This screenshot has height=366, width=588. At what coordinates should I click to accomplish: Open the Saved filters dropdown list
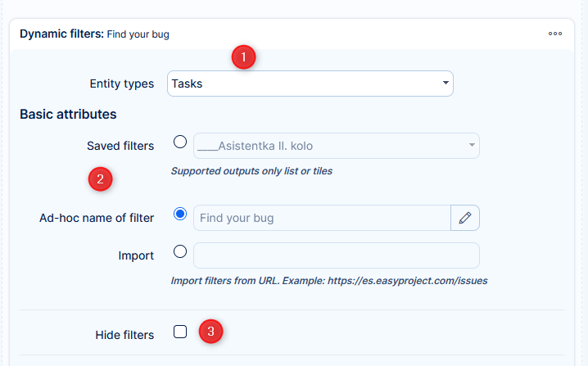point(336,146)
